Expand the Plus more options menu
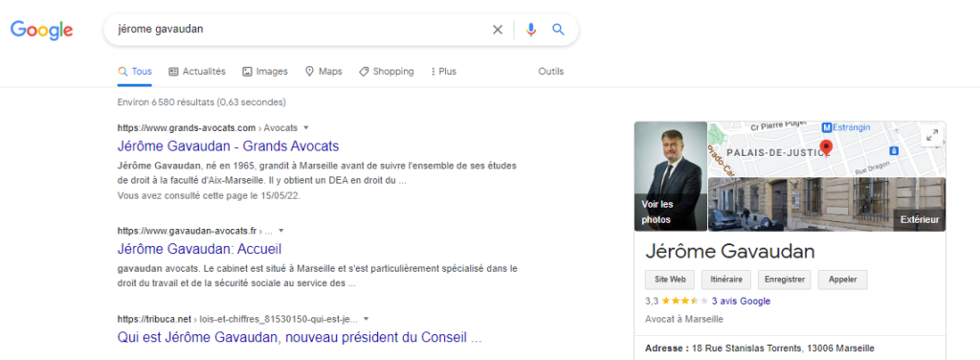This screenshot has height=360, width=980. pyautogui.click(x=444, y=71)
